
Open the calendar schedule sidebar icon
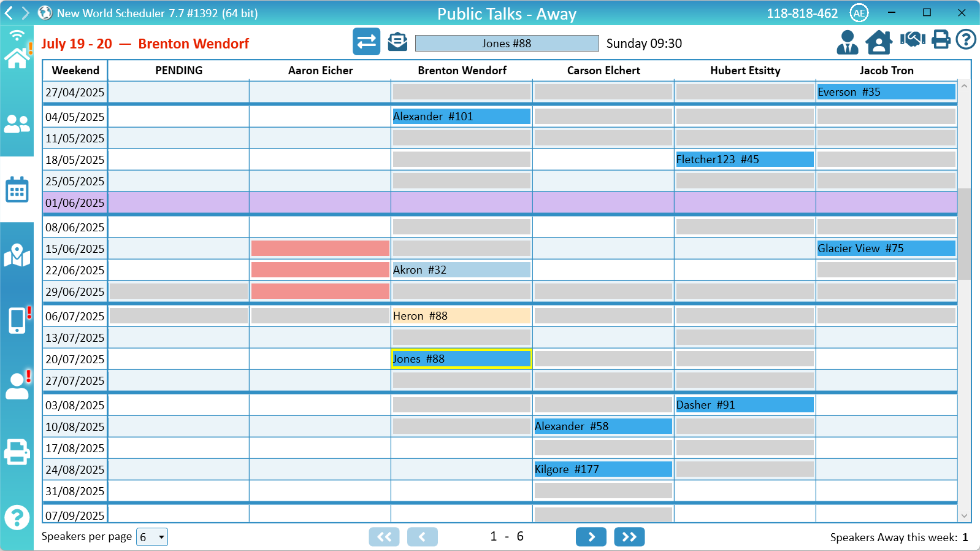(17, 190)
